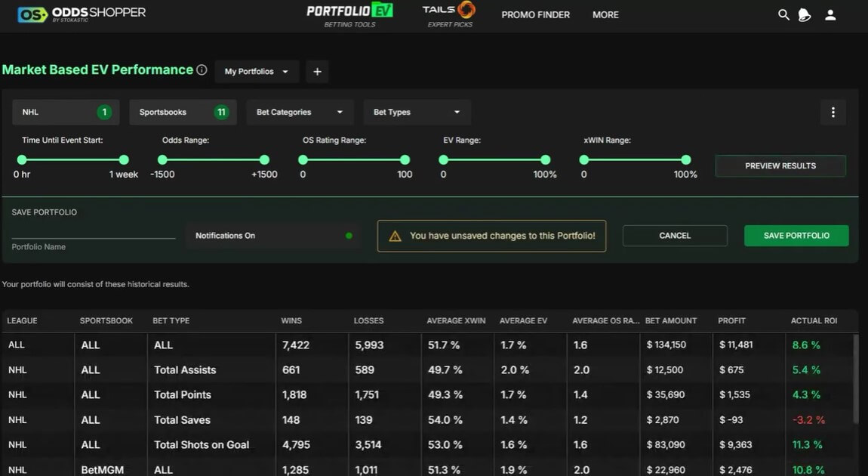
Task: Open the user account icon
Action: (830, 15)
